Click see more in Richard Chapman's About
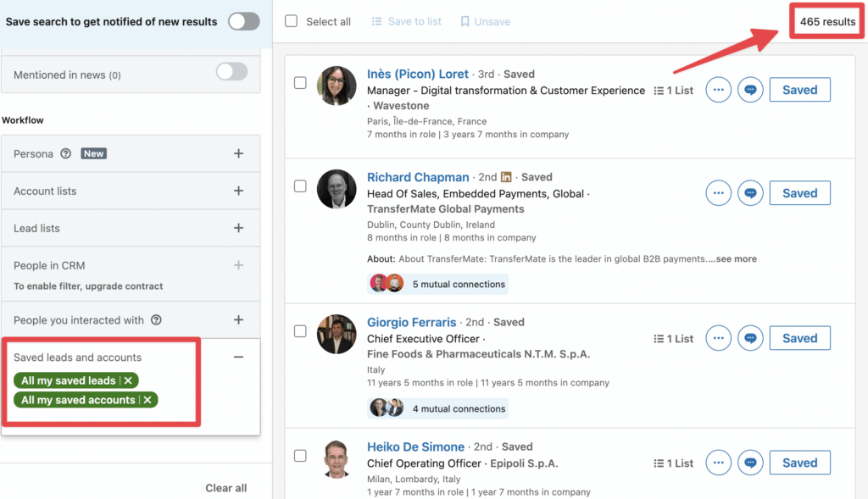The image size is (868, 499). coord(737,258)
